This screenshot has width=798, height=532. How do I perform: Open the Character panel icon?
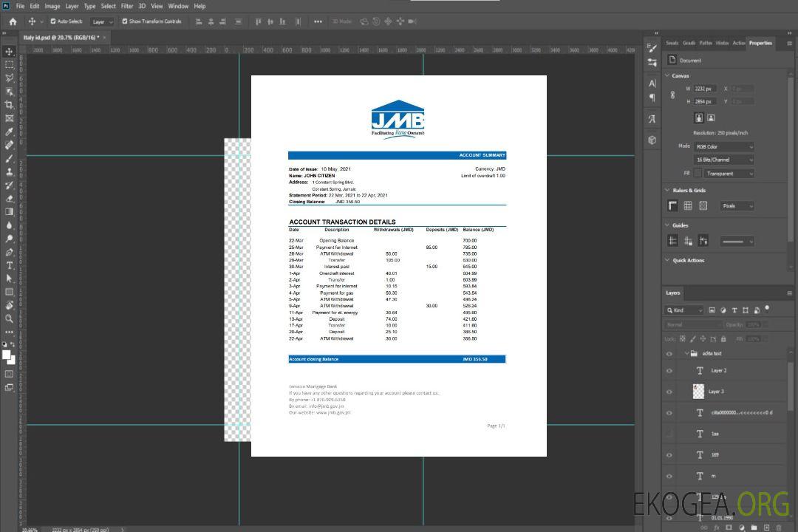coord(652,83)
